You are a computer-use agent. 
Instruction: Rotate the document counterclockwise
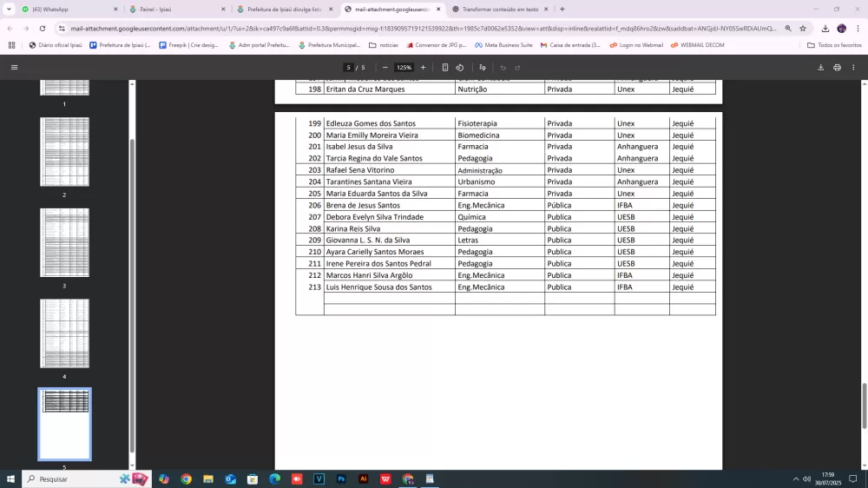(460, 67)
